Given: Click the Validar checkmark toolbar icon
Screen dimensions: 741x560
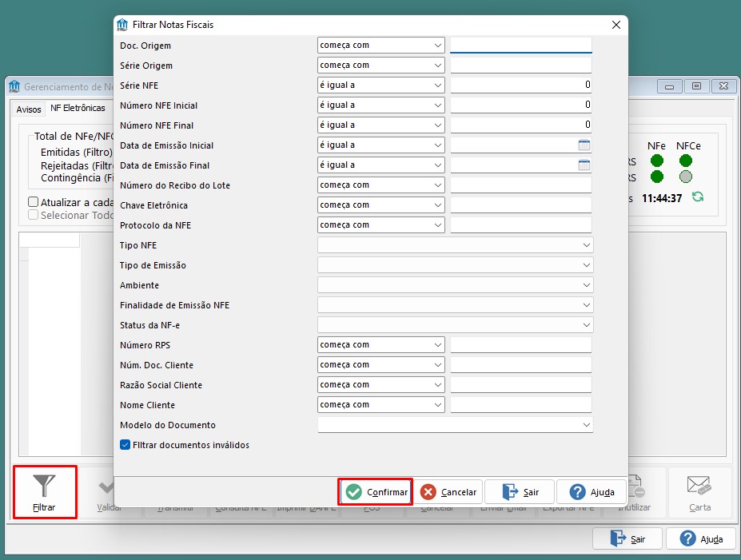Looking at the screenshot, I should point(106,487).
